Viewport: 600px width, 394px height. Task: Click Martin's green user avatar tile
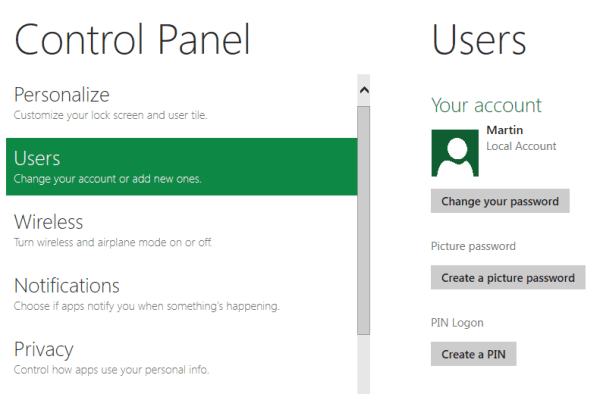point(455,153)
